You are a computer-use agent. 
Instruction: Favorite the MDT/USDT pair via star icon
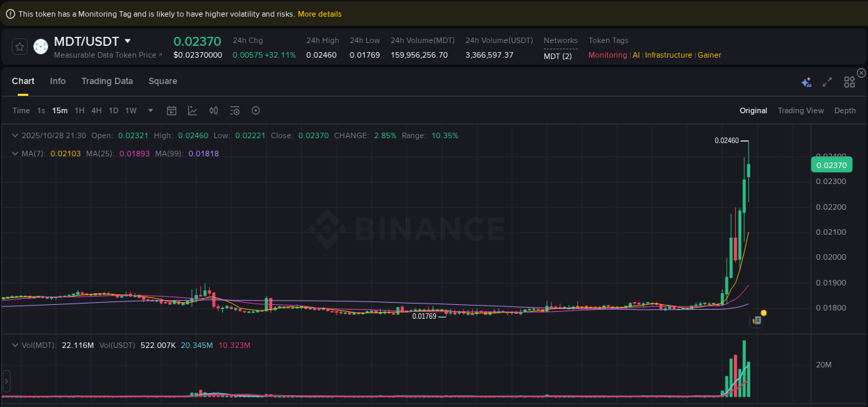tap(19, 47)
